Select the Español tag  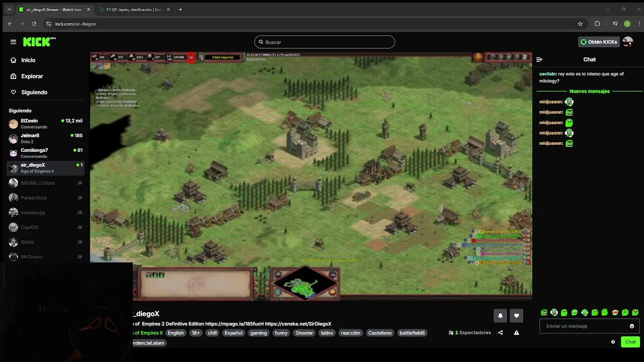click(233, 333)
